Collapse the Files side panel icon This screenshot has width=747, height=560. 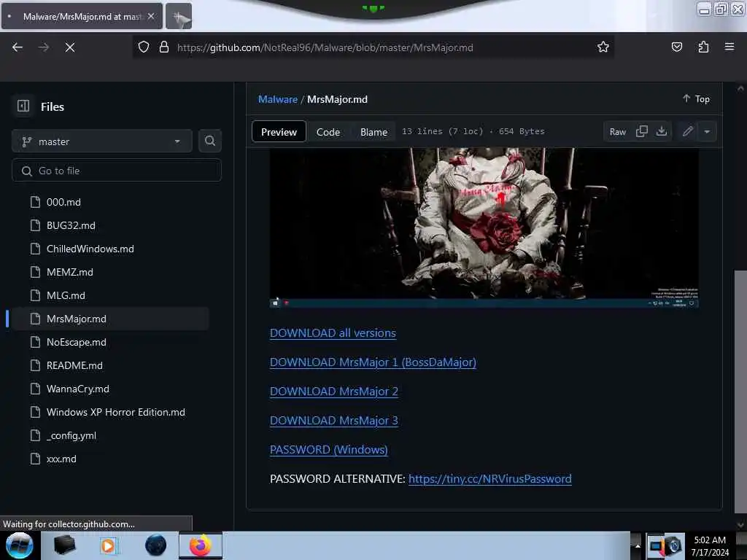coord(23,106)
